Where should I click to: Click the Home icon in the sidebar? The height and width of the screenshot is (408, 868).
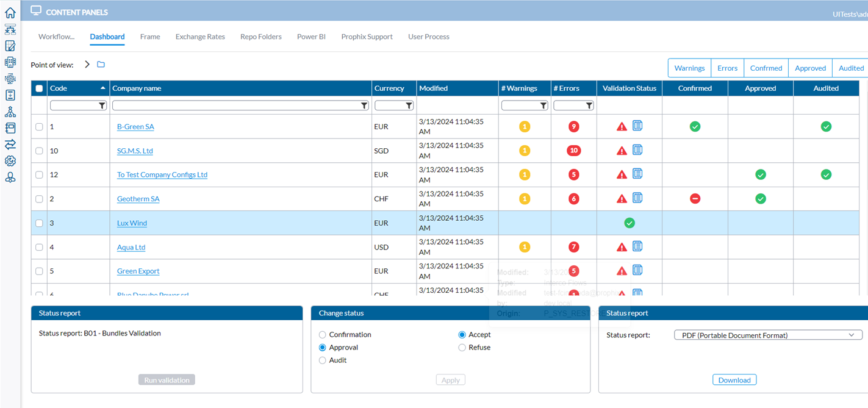tap(10, 13)
